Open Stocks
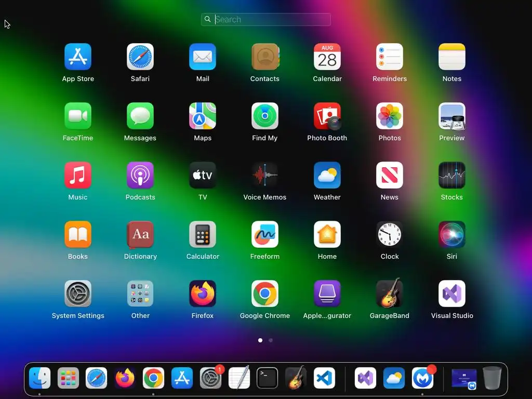 point(452,175)
